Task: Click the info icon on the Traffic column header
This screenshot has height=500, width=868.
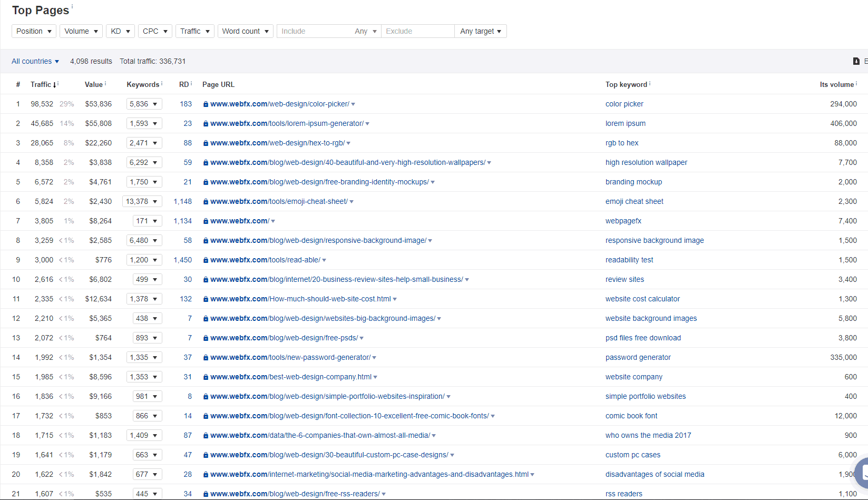Action: pos(58,82)
